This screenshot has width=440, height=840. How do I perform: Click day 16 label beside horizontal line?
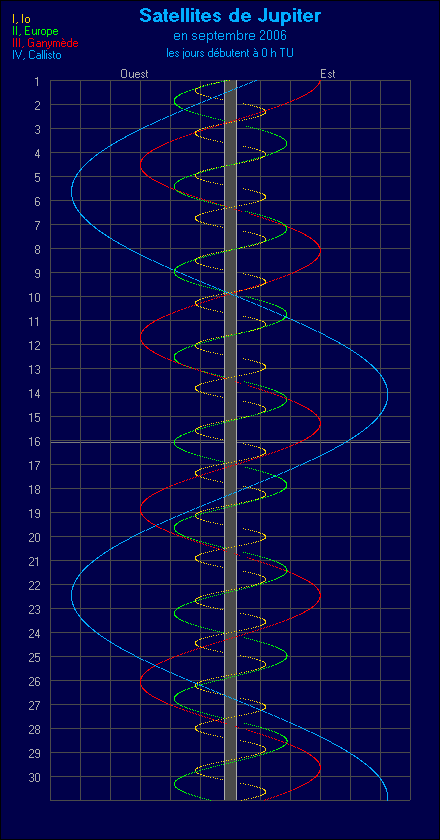coord(34,441)
